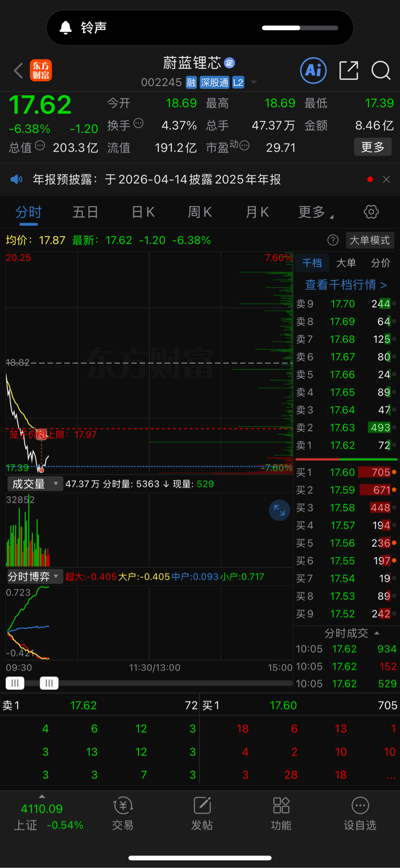Select 买5 row at 17.56
400x868 pixels.
pyautogui.click(x=346, y=543)
